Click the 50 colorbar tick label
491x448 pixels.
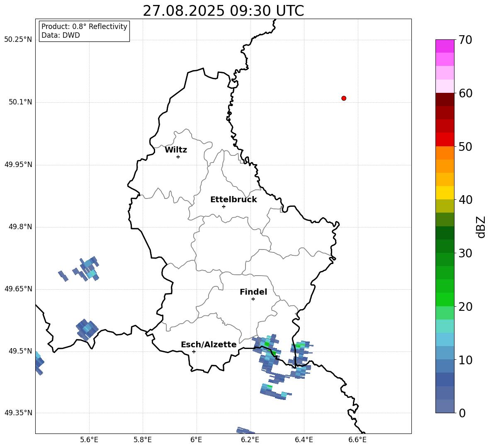tap(465, 147)
